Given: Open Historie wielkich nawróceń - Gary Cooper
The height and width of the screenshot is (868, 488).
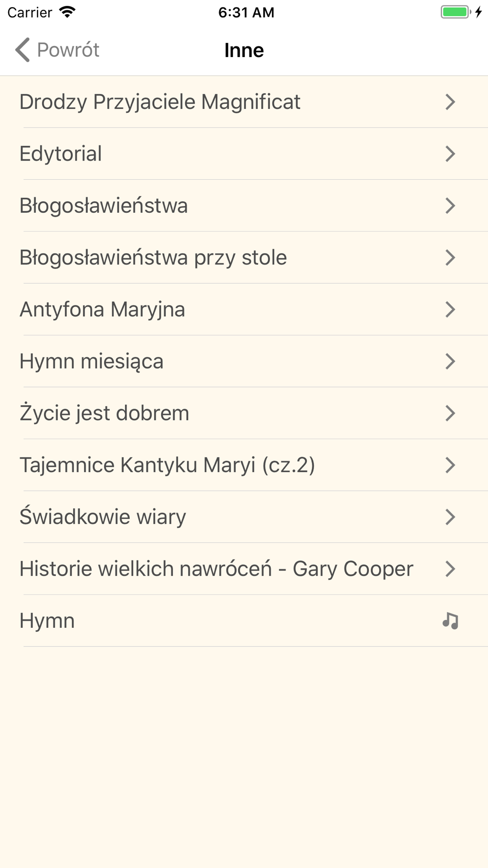Looking at the screenshot, I should point(244,569).
